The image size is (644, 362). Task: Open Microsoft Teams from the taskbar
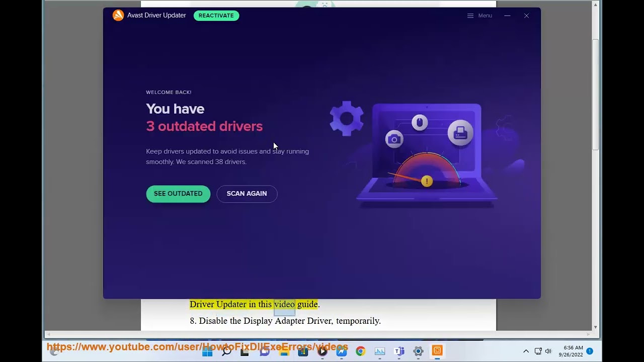(x=399, y=351)
